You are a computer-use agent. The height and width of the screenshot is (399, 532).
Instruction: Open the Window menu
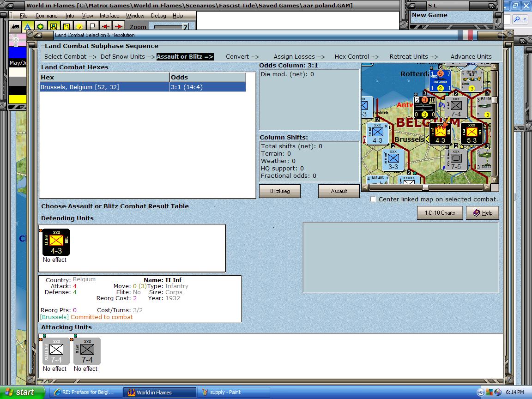[135, 16]
